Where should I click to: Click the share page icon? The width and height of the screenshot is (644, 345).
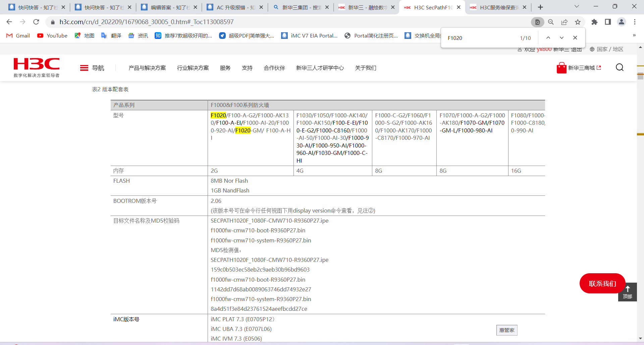tap(564, 22)
